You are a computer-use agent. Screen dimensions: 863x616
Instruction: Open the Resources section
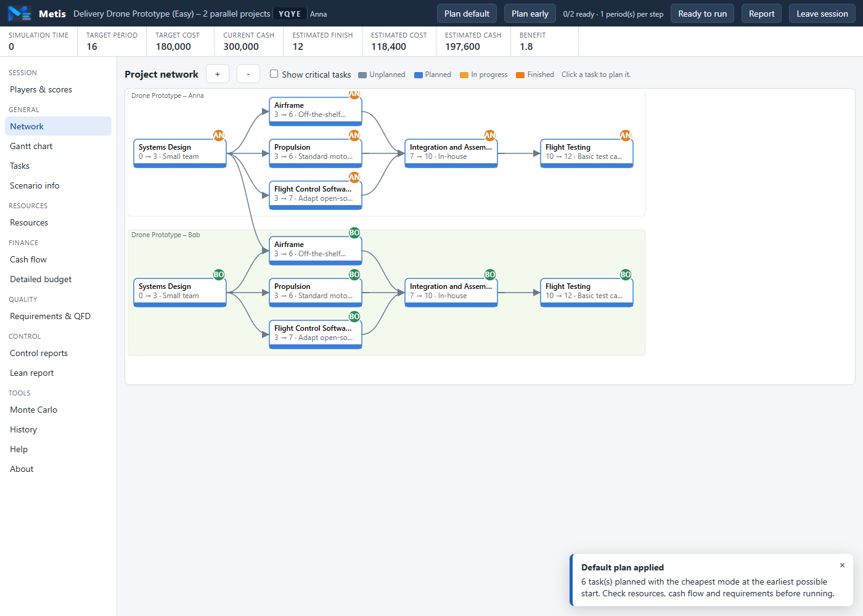click(x=58, y=222)
